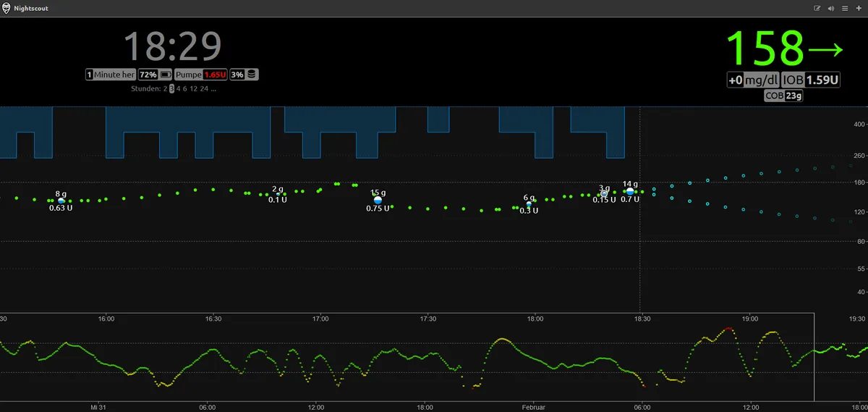Viewport: 868px width, 412px height.
Task: Click the COB 23g pill
Action: coord(784,96)
